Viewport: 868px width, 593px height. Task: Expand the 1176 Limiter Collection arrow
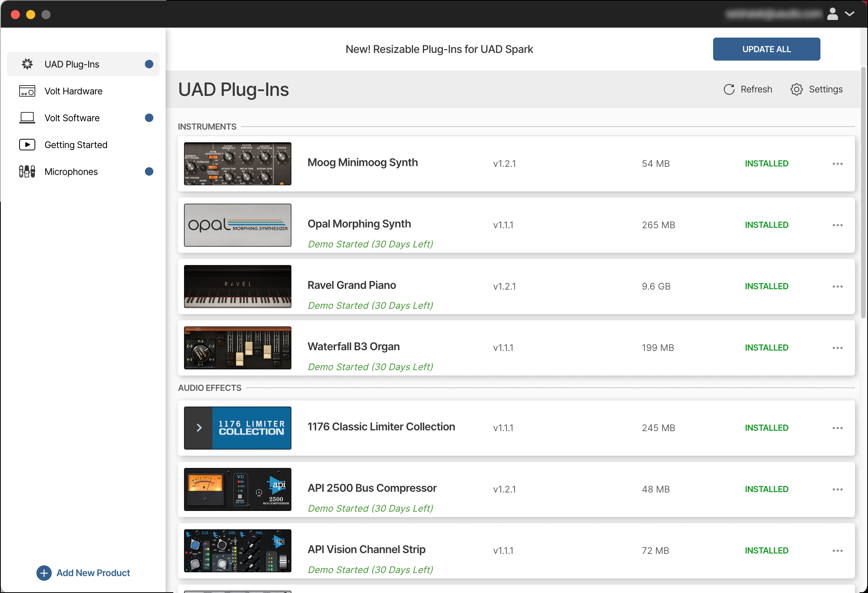pos(198,427)
